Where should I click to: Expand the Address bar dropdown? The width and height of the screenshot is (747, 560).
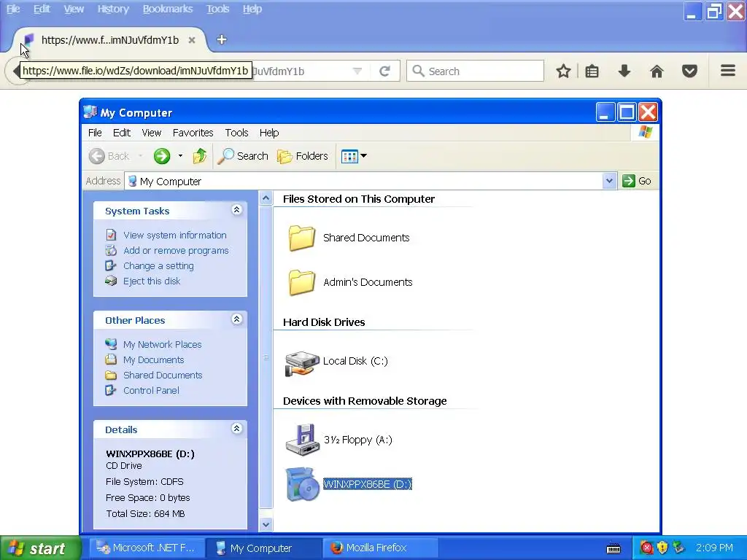click(609, 181)
